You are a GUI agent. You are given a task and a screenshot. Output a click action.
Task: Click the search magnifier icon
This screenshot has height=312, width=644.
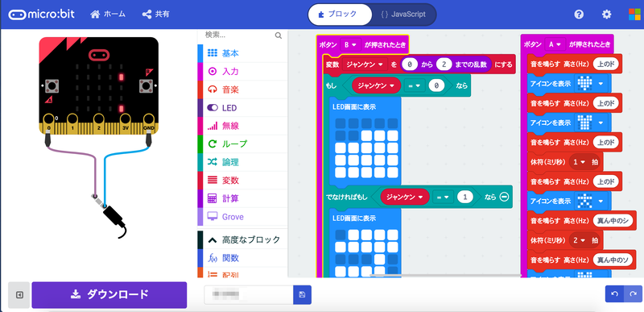(x=279, y=35)
